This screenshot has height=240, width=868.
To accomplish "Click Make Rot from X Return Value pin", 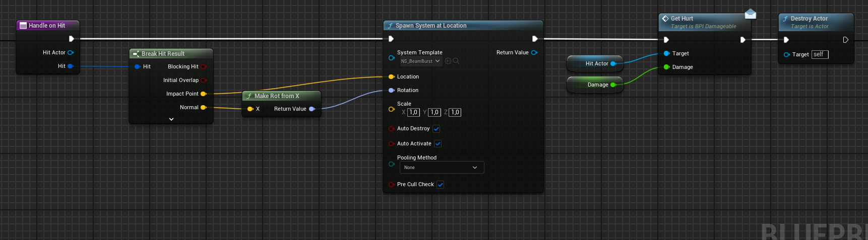I will 312,109.
